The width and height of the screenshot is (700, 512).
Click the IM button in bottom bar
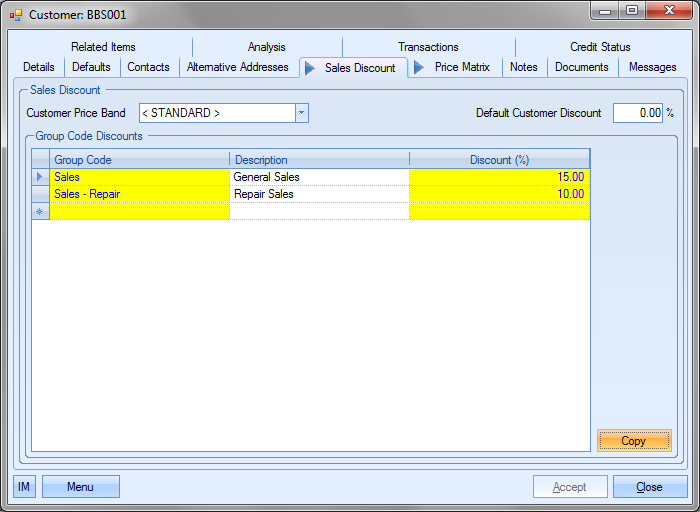pos(25,487)
